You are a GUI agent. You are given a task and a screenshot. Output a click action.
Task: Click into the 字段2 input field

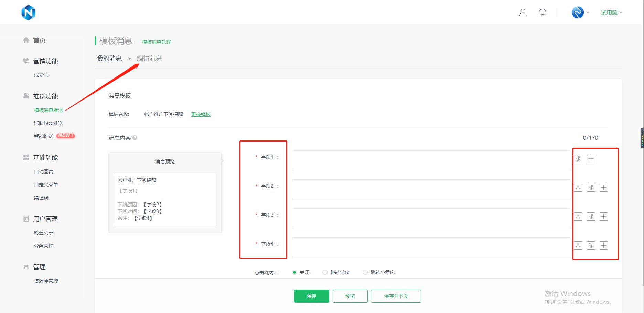click(x=431, y=190)
